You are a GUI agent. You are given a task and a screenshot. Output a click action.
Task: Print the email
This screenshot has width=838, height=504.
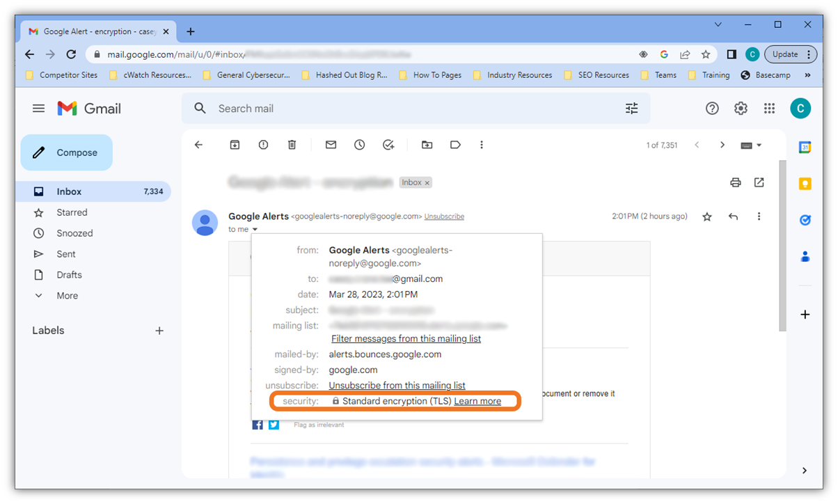coord(735,182)
